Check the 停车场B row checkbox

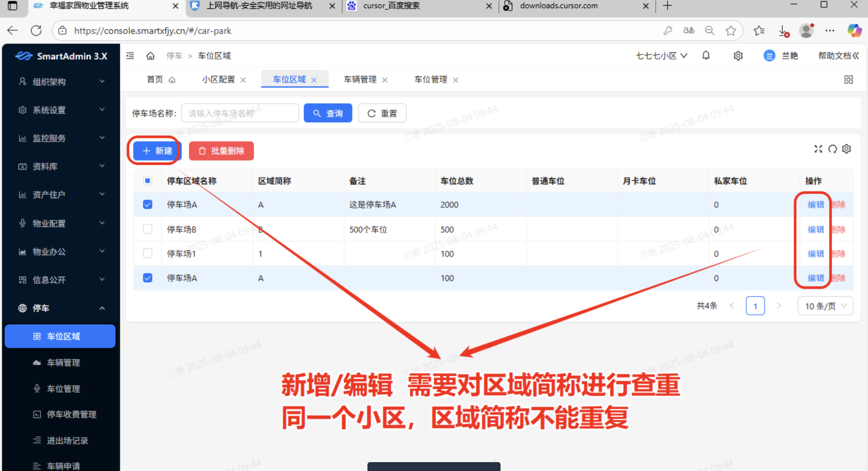pyautogui.click(x=148, y=229)
